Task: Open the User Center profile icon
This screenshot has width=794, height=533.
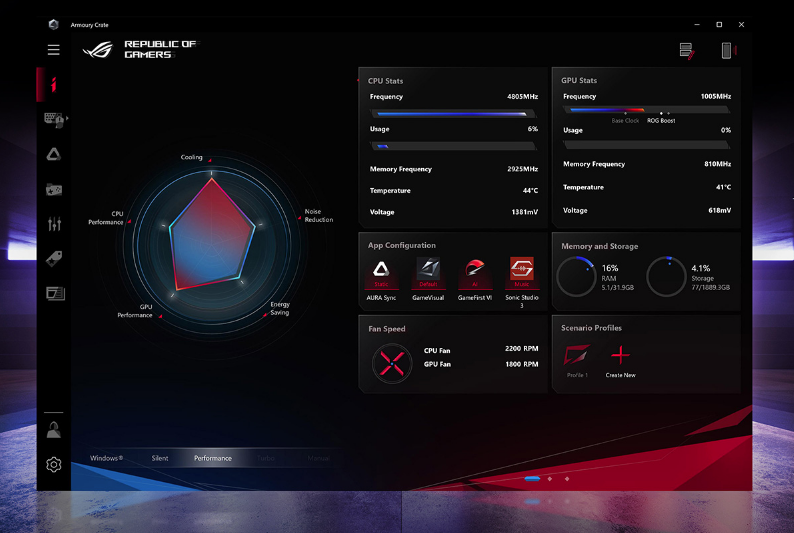Action: (x=54, y=430)
